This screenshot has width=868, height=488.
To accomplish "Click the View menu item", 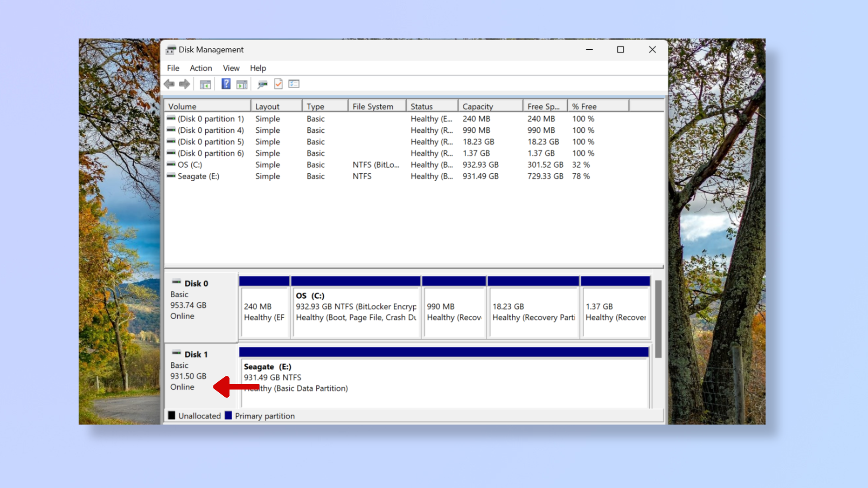I will coord(230,68).
